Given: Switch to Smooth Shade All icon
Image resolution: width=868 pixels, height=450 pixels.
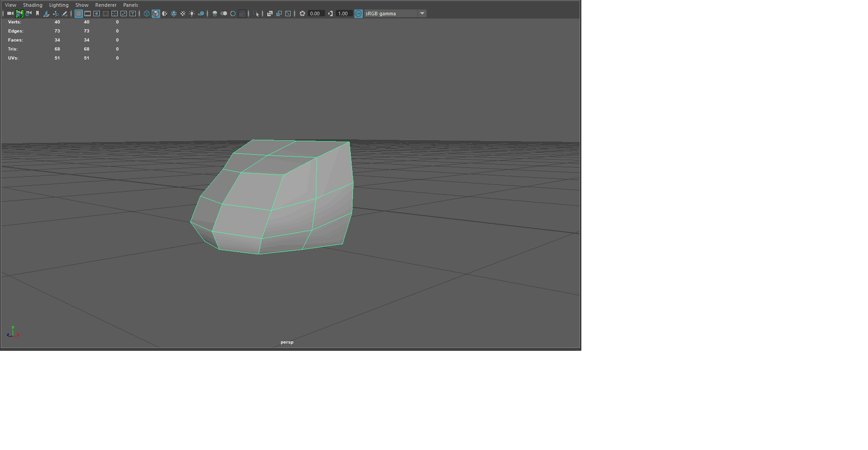Looking at the screenshot, I should coord(156,14).
